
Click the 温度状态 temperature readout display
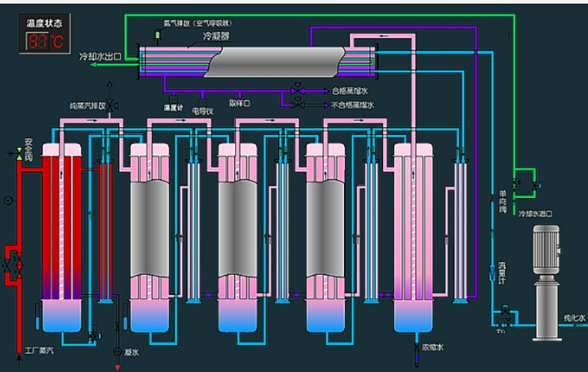49,41
